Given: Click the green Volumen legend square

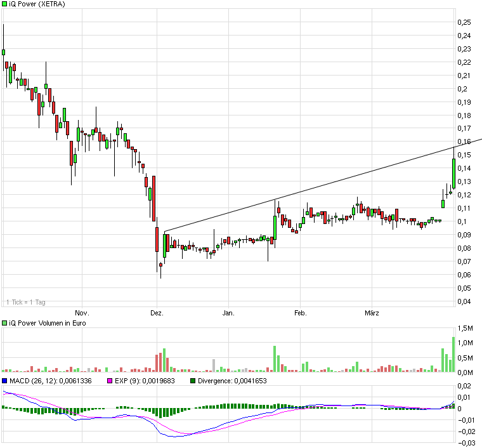Looking at the screenshot, I should click(x=4, y=323).
